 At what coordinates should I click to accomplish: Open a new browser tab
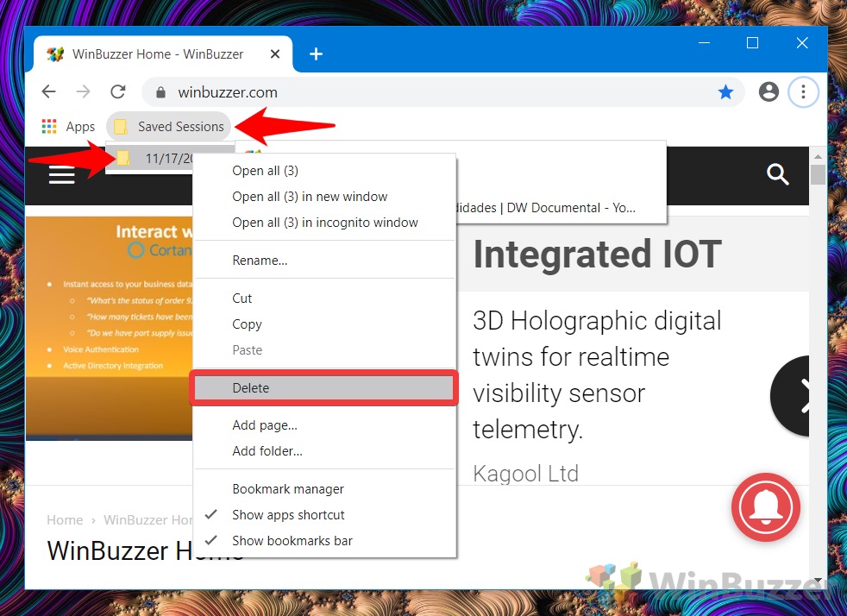tap(316, 54)
